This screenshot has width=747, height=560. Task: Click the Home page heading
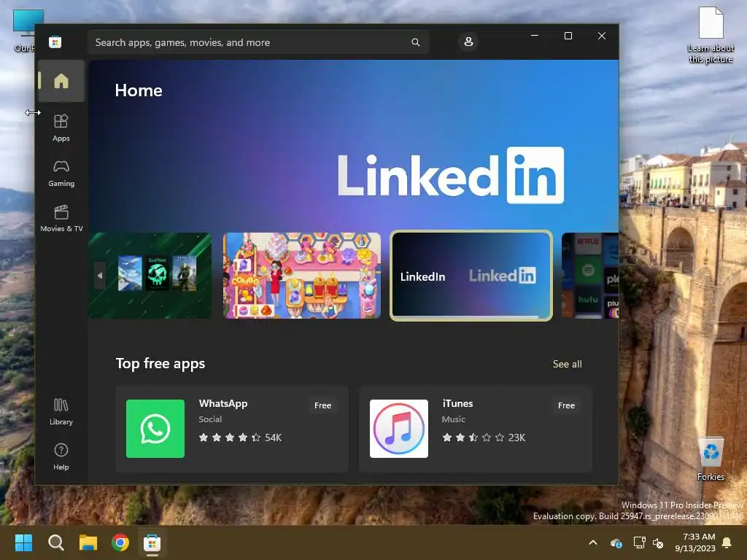click(x=138, y=90)
